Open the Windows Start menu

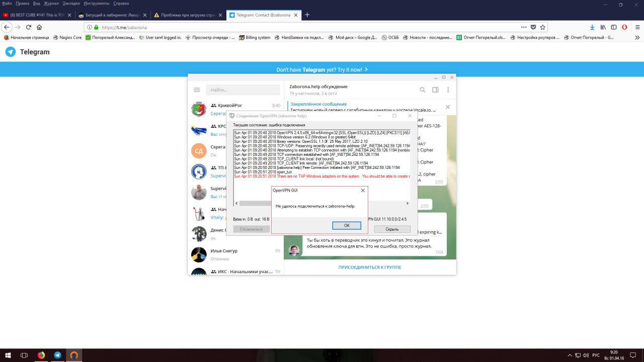(8, 355)
